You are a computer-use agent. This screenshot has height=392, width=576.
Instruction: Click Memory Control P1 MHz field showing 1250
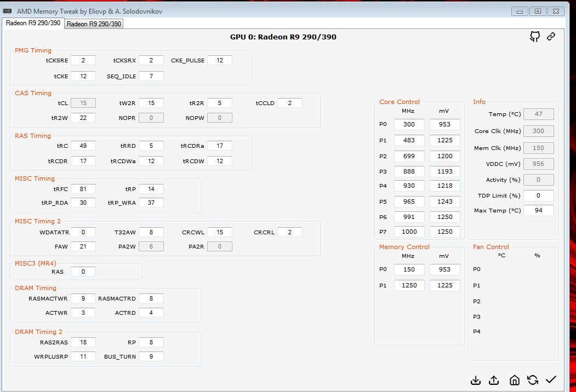coord(409,285)
